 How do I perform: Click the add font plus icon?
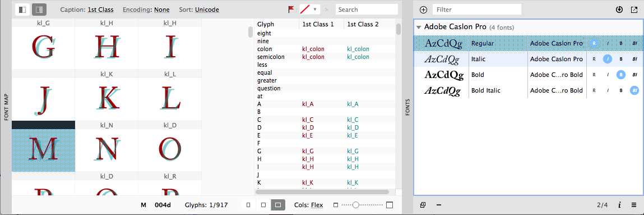tap(423, 10)
